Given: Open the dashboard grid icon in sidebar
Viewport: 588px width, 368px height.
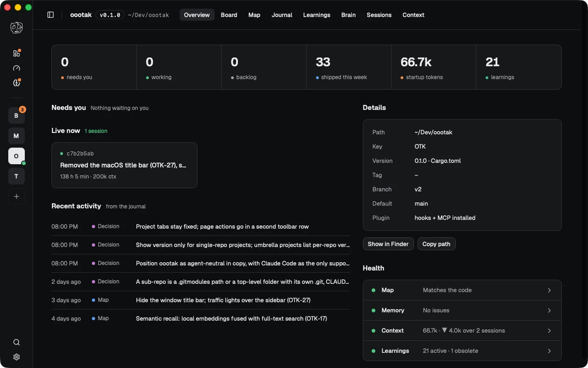Looking at the screenshot, I should click(x=17, y=53).
